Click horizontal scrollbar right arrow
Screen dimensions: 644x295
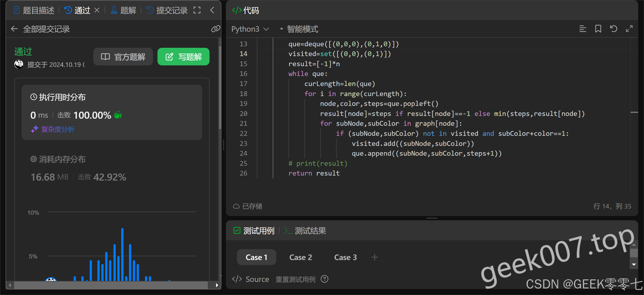(x=217, y=285)
